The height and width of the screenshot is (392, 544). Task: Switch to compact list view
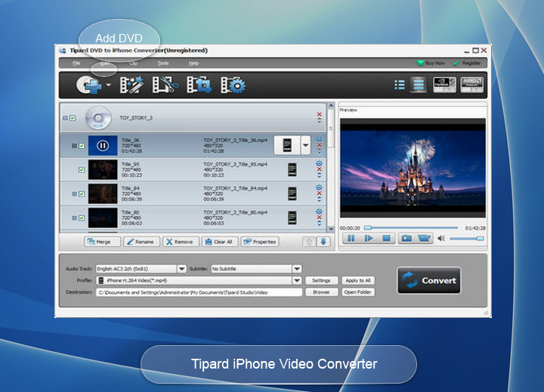[400, 85]
